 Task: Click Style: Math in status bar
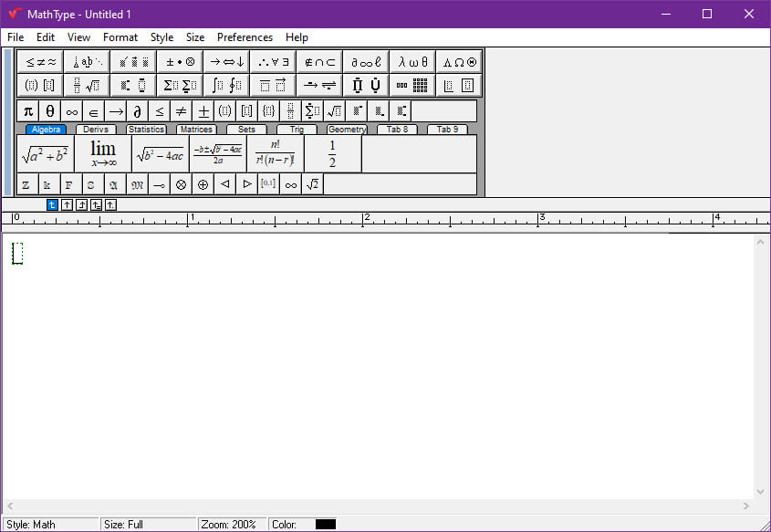[x=51, y=525]
